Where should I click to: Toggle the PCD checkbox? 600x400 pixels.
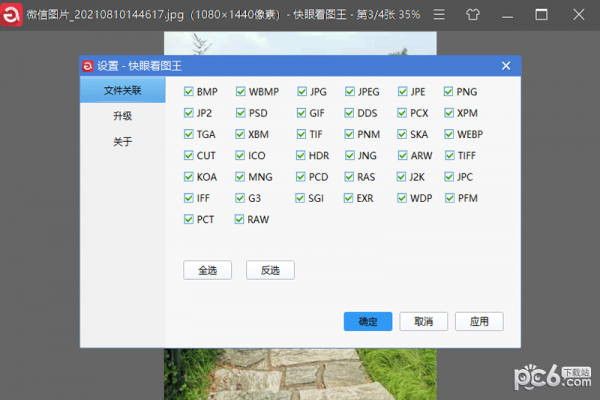tap(300, 177)
